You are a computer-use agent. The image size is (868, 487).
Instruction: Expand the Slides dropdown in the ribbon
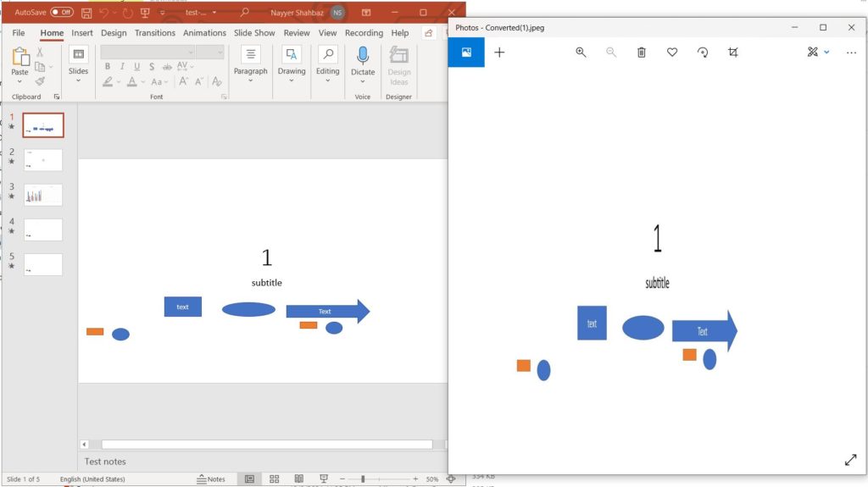click(78, 82)
